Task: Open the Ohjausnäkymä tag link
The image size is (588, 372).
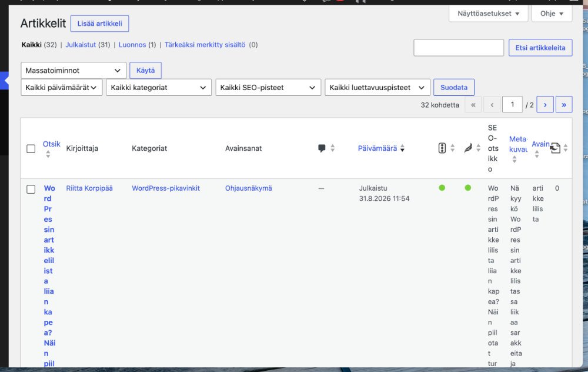Action: tap(249, 188)
